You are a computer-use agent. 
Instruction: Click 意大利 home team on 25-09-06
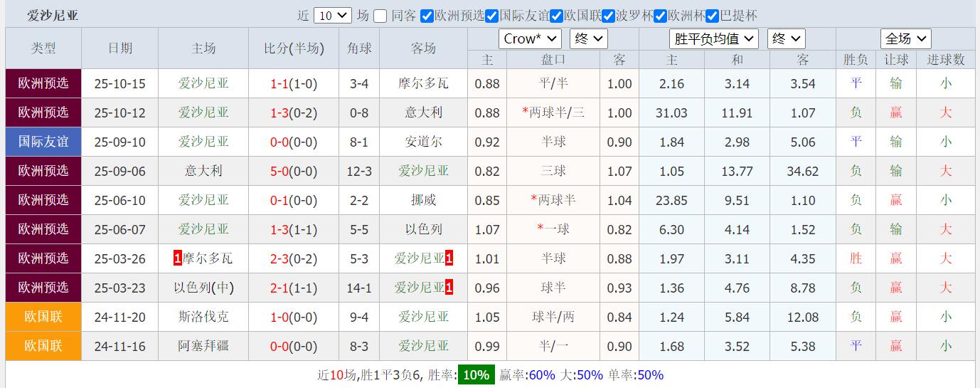point(203,172)
